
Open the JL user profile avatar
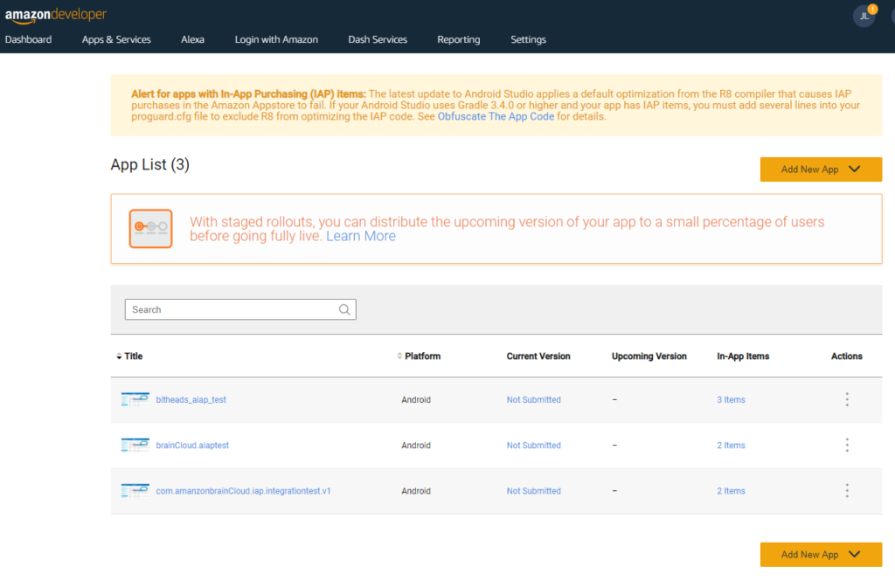[x=864, y=16]
